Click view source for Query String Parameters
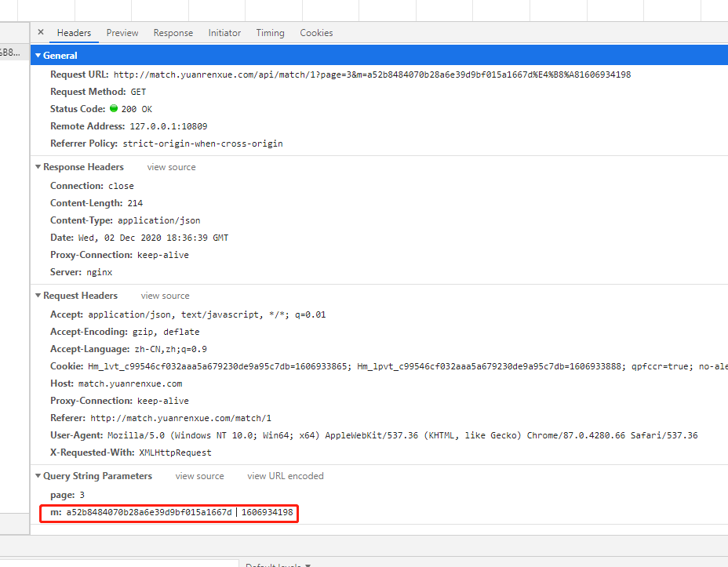Image resolution: width=728 pixels, height=567 pixels. coord(199,476)
